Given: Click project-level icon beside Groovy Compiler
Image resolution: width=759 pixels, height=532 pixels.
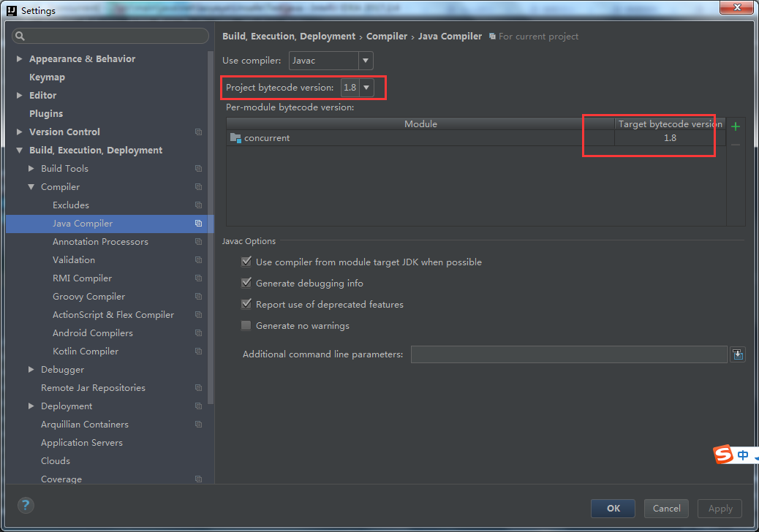Looking at the screenshot, I should coord(198,297).
